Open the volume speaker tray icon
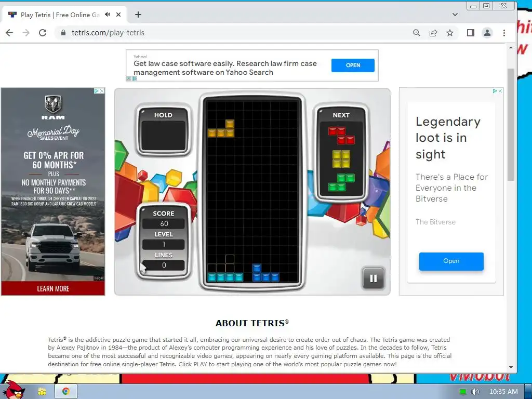 pos(475,392)
